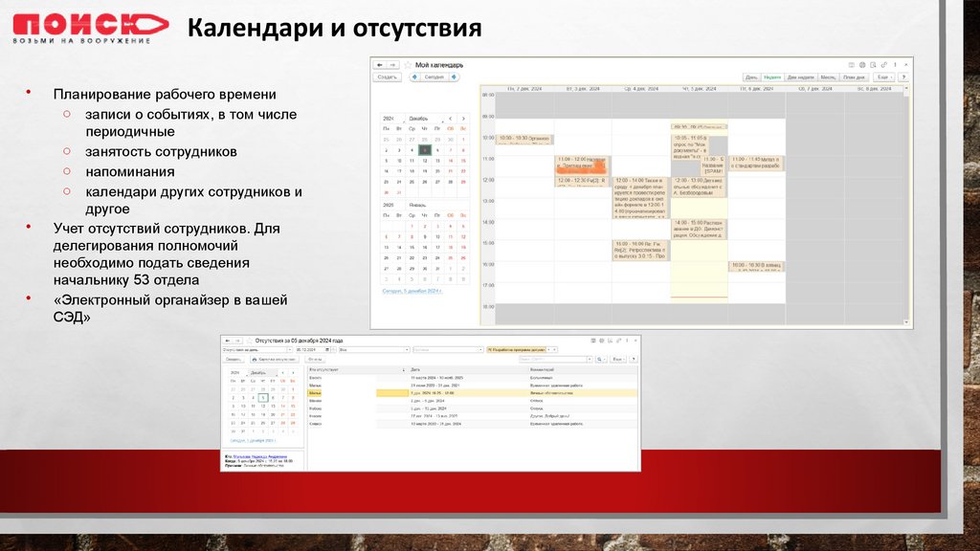Open highlighted department filter dropdown arrow
Screen dimensions: 980x551
[x=549, y=350]
